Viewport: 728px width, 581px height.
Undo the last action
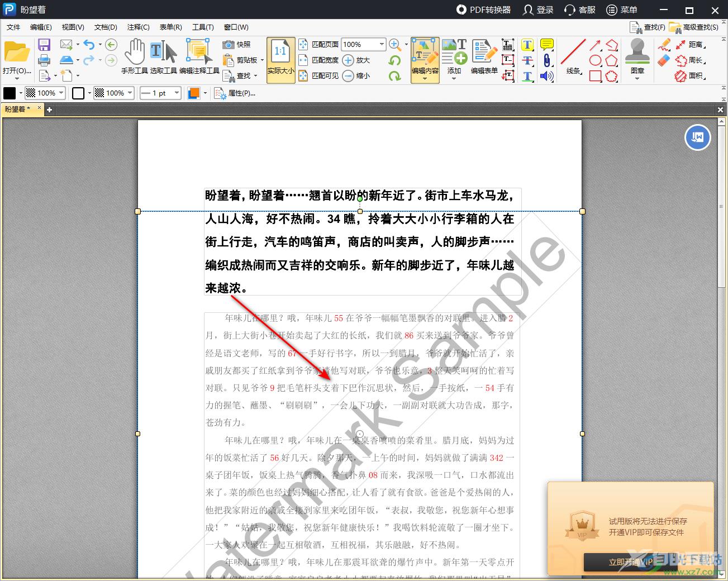pos(89,44)
